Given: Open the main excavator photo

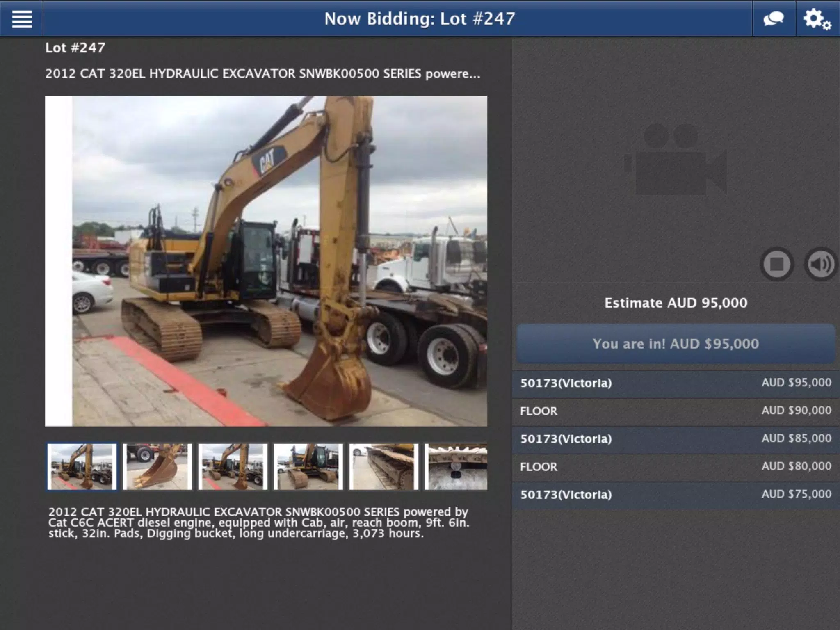Looking at the screenshot, I should tap(266, 261).
